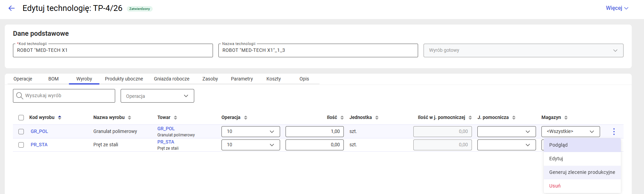
Task: Tick the select-all checkbox in table header
Action: pyautogui.click(x=21, y=118)
